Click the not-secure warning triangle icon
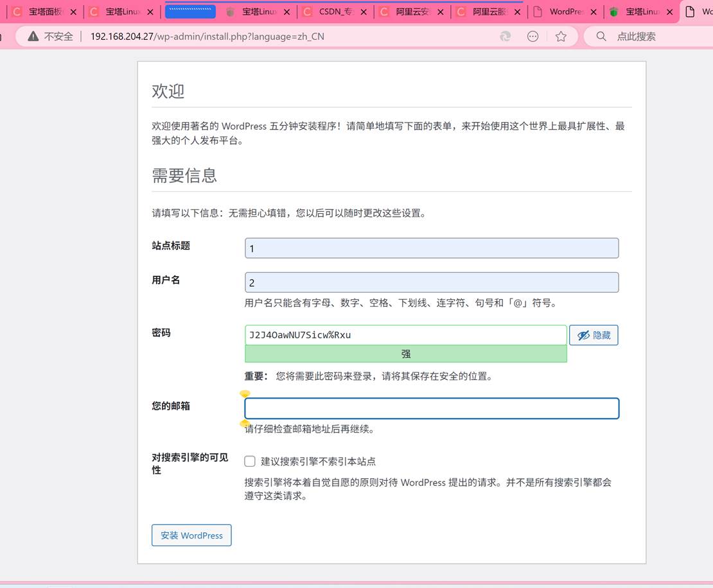 [33, 37]
